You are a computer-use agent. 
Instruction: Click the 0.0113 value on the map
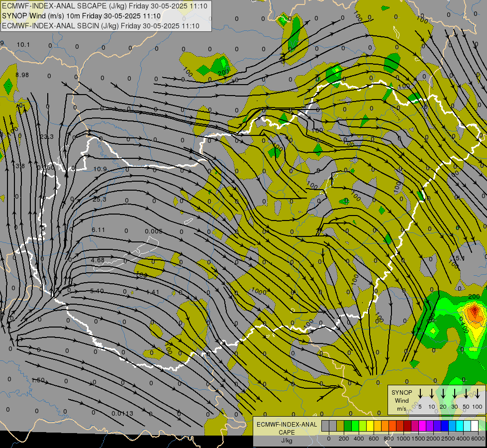tap(122, 414)
